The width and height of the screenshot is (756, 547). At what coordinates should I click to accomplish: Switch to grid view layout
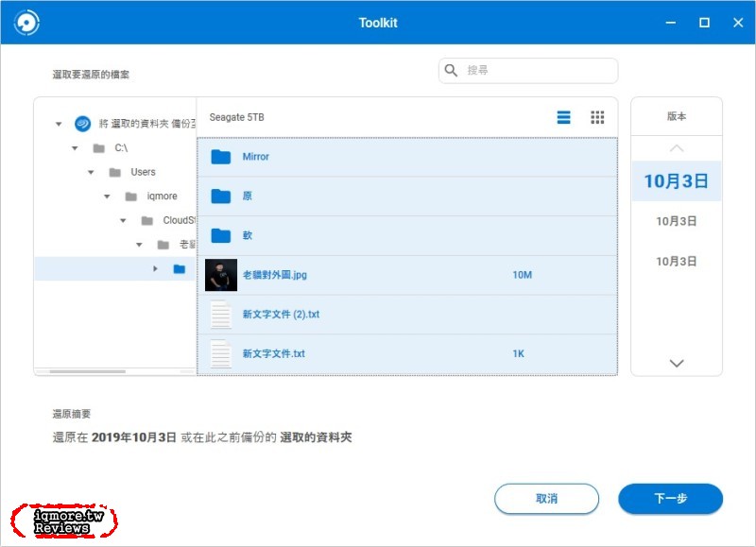click(597, 117)
